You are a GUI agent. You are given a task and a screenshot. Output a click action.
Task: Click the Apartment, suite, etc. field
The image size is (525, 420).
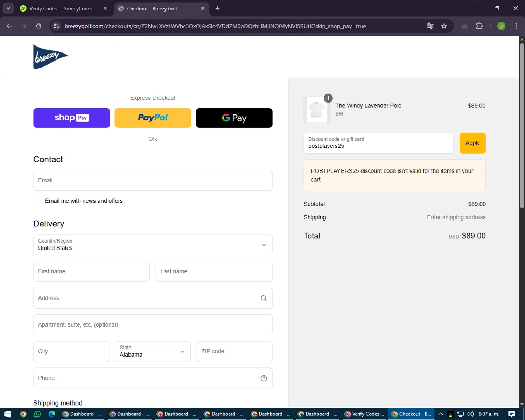[x=153, y=325]
